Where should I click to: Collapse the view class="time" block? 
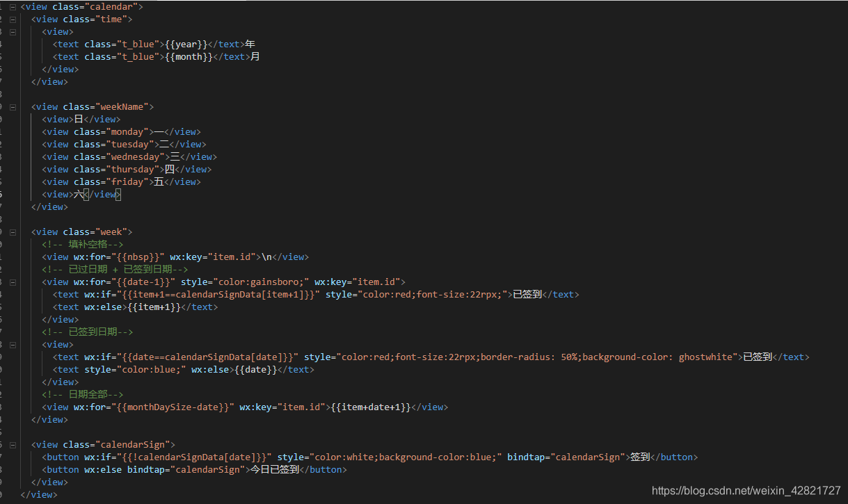[x=13, y=19]
